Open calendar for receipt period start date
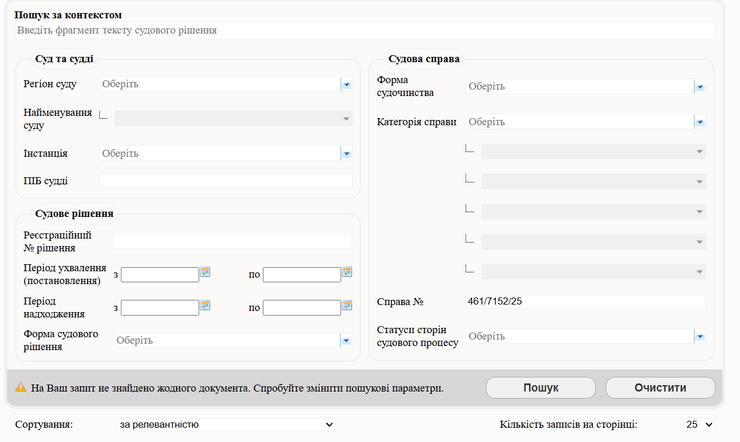740x442 pixels. click(205, 305)
